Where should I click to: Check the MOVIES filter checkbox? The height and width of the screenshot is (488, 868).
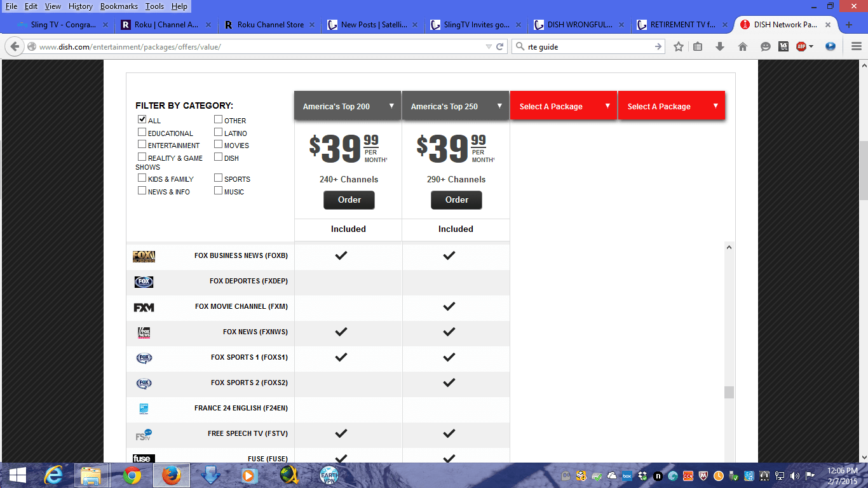tap(219, 144)
